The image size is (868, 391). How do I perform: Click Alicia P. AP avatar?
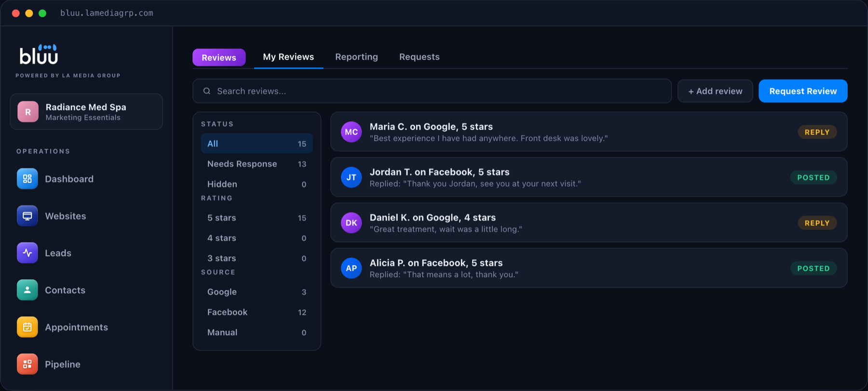coord(352,269)
